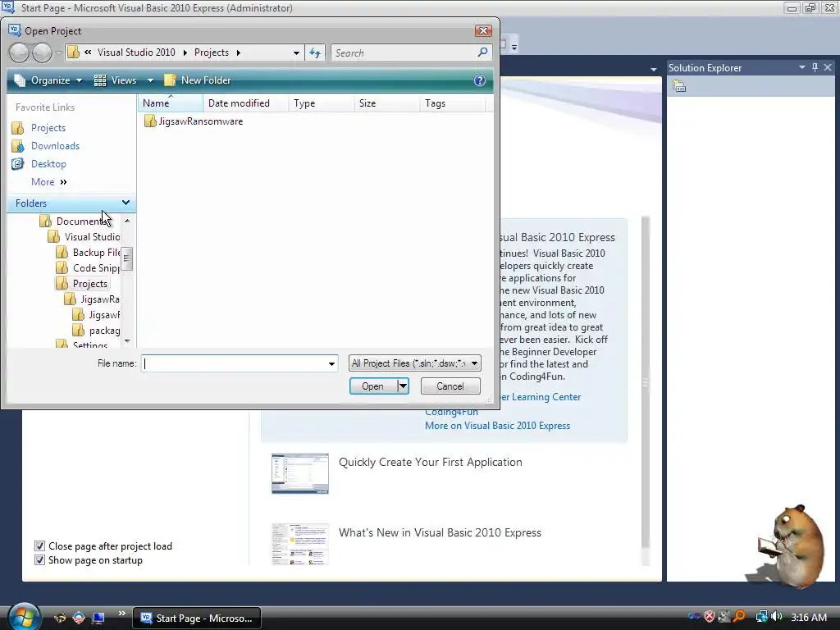This screenshot has width=840, height=630.
Task: Select Projects folder in the tree
Action: (82, 283)
